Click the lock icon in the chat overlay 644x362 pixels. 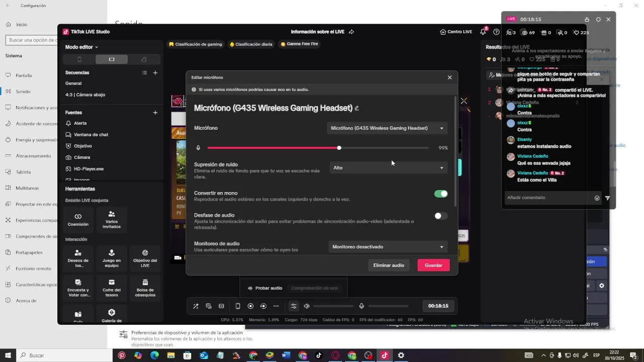coord(587,19)
